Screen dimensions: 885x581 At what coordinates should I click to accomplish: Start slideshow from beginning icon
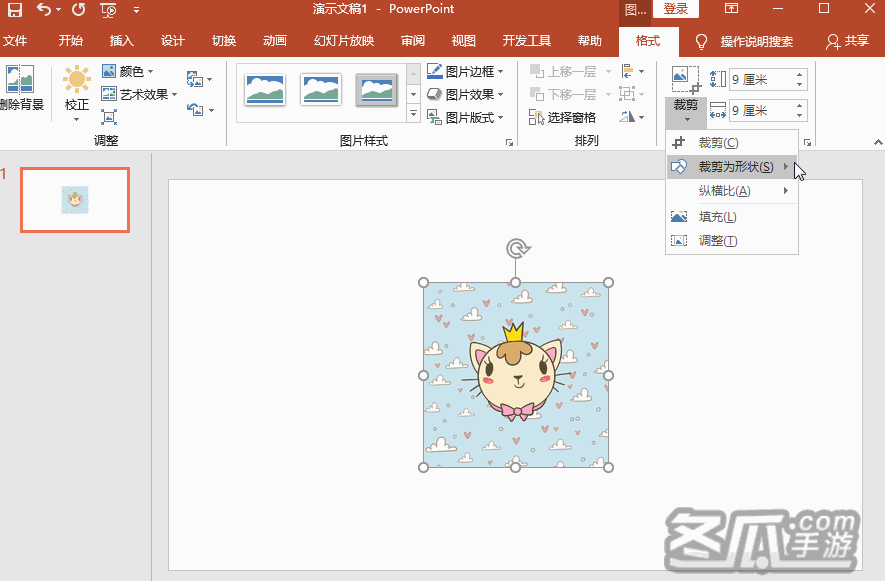pos(108,10)
